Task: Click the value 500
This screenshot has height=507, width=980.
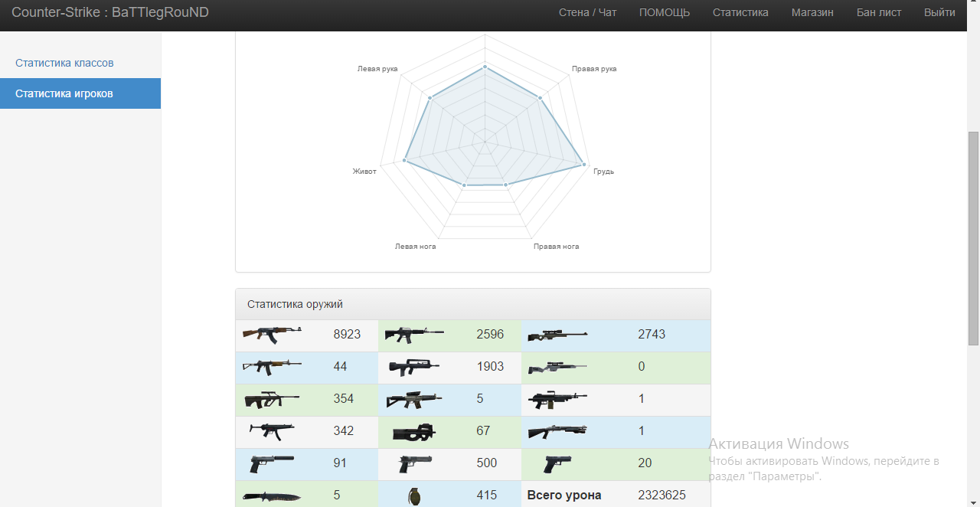Action: point(487,463)
